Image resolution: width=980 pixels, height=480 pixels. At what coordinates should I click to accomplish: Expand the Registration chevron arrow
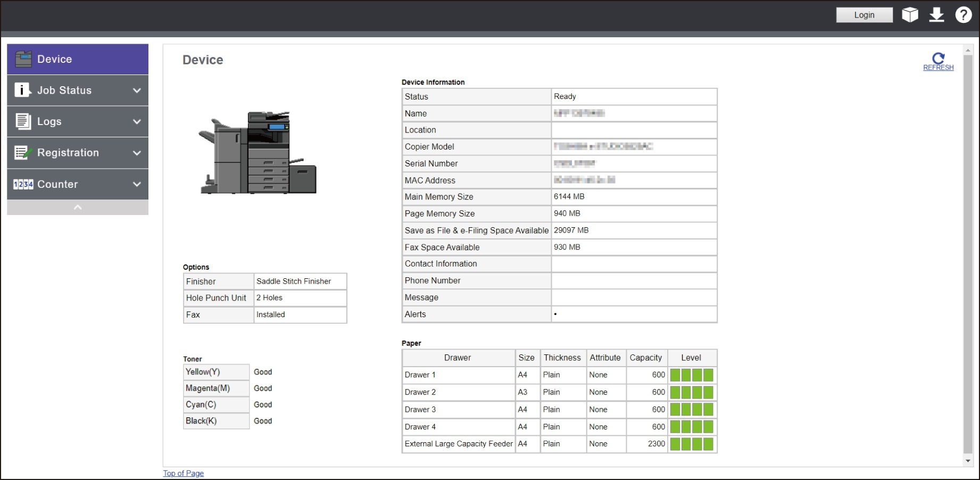click(x=137, y=153)
